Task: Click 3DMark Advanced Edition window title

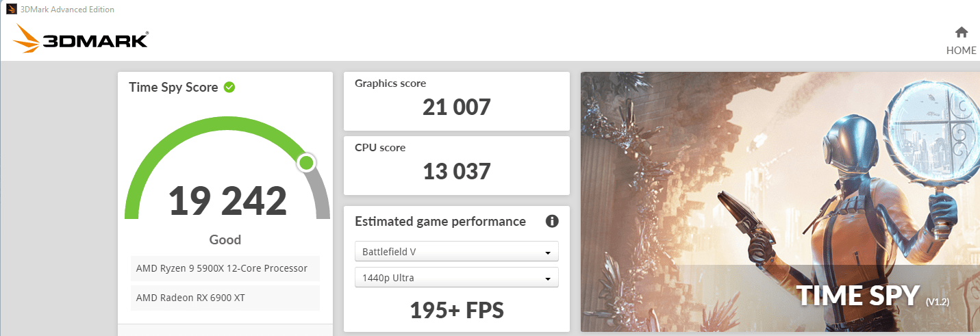Action: 68,10
